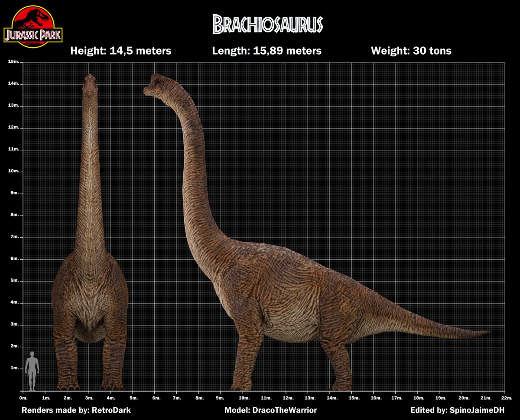Click the 3m. vertical axis label
The image size is (520, 420).
(15, 325)
